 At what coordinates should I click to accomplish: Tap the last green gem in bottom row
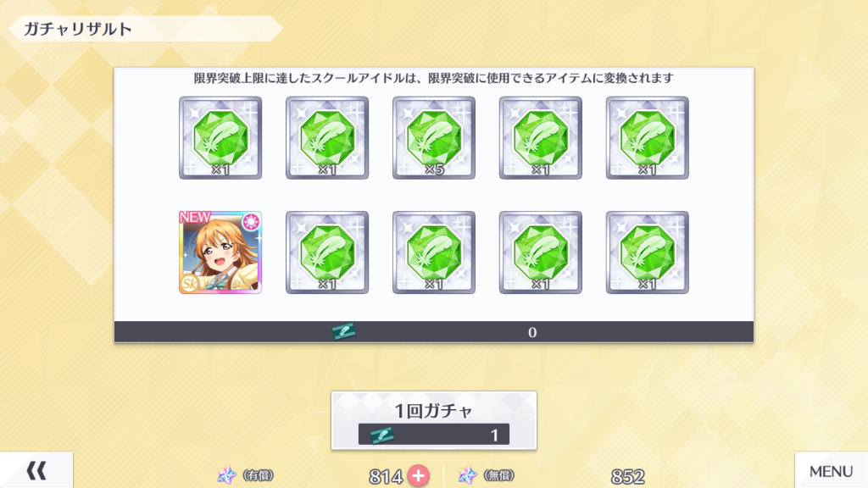[x=648, y=252]
